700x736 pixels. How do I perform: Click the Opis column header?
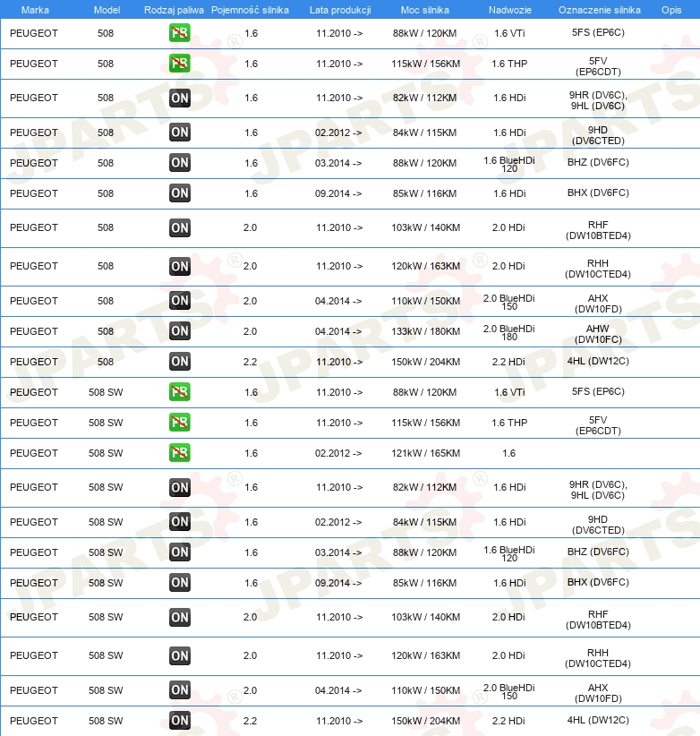tap(671, 10)
